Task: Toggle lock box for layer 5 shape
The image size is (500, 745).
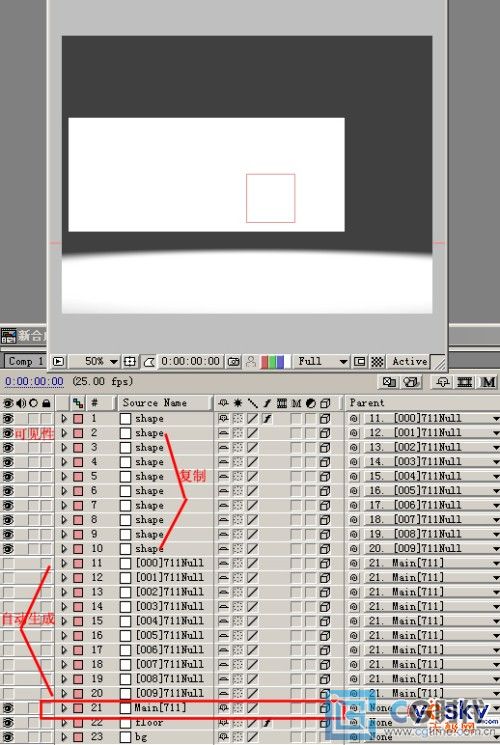Action: 46,476
